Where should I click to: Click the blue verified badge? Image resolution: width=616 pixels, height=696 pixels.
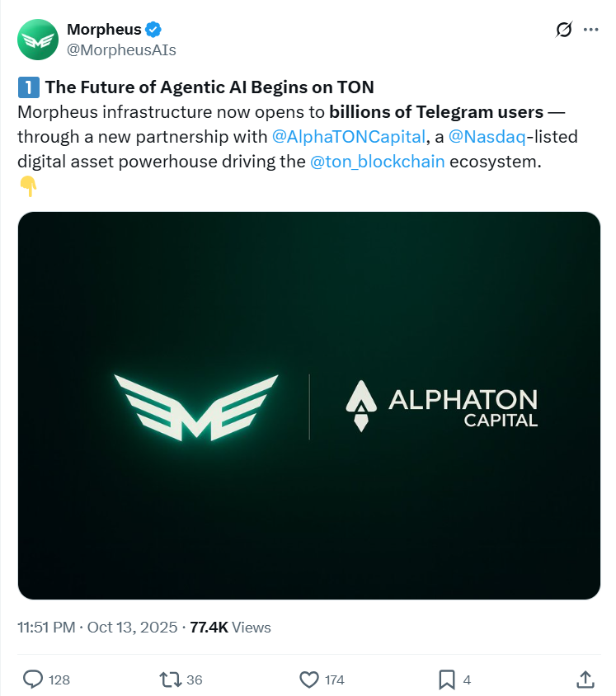click(x=153, y=30)
